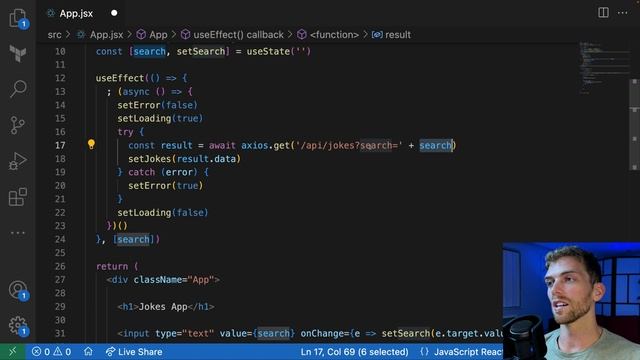Split the editor to the right
This screenshot has width=640, height=360.
click(603, 13)
